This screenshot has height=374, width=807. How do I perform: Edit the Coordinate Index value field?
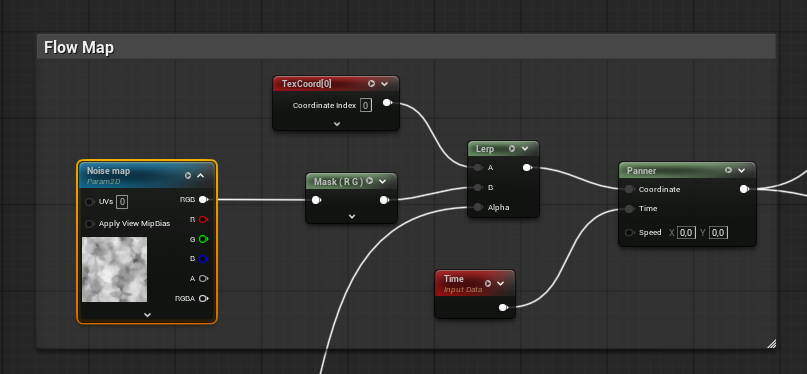(x=365, y=105)
